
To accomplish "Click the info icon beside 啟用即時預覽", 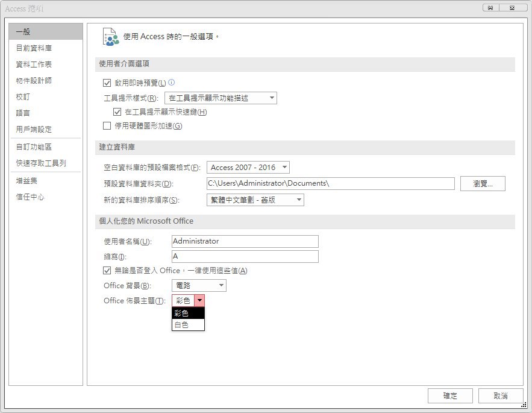I will 171,82.
